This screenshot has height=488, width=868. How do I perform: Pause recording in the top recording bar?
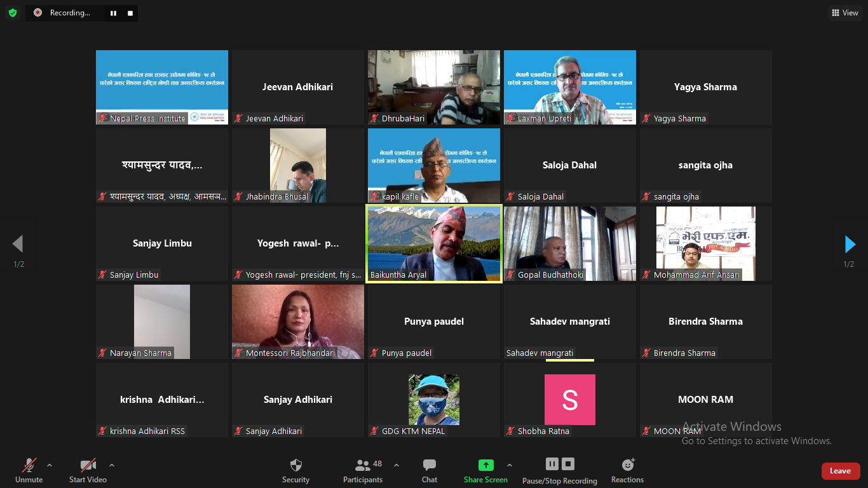coord(113,13)
